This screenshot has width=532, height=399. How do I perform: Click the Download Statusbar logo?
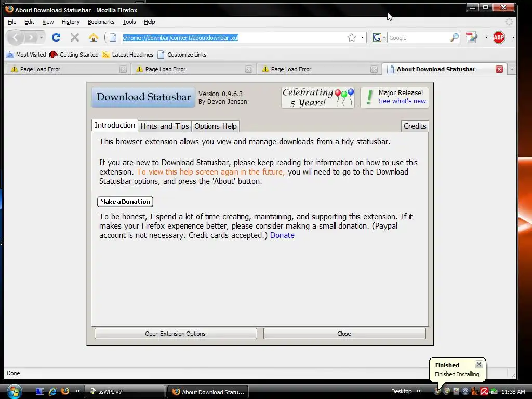coord(143,97)
